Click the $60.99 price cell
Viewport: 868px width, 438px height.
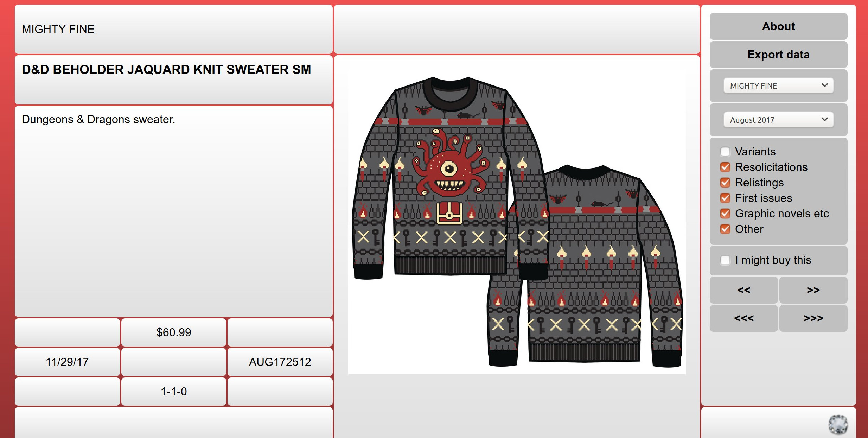tap(174, 332)
